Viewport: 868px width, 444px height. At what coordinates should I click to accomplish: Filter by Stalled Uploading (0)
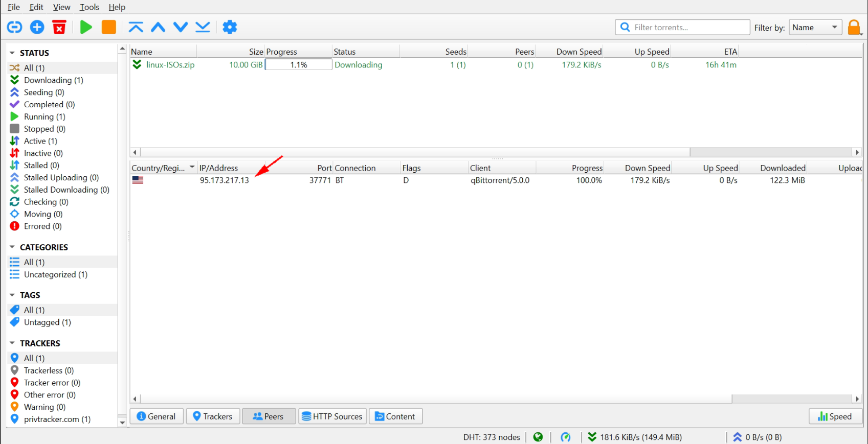[x=62, y=178]
